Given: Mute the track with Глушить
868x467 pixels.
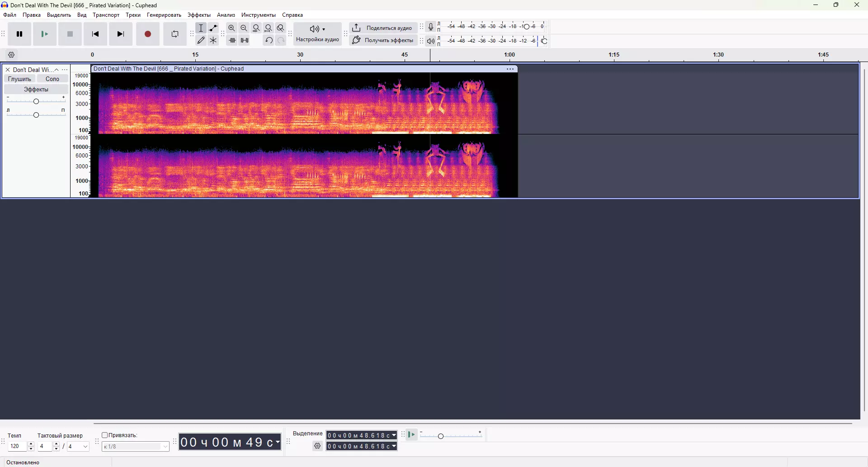Looking at the screenshot, I should (x=20, y=79).
